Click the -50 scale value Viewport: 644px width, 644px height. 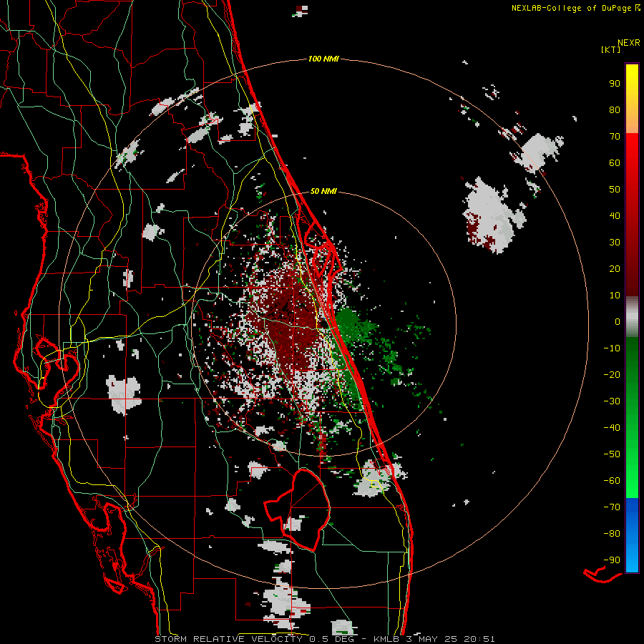coord(612,454)
